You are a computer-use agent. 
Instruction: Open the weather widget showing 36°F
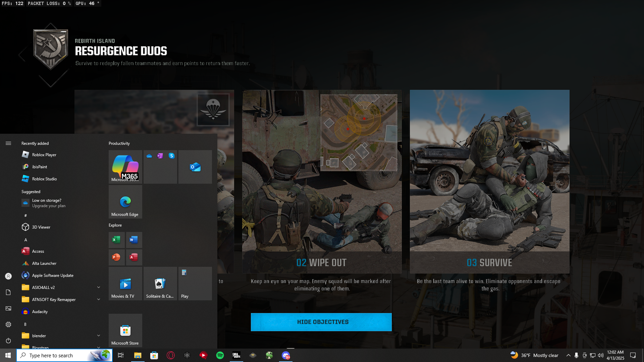tap(534, 355)
